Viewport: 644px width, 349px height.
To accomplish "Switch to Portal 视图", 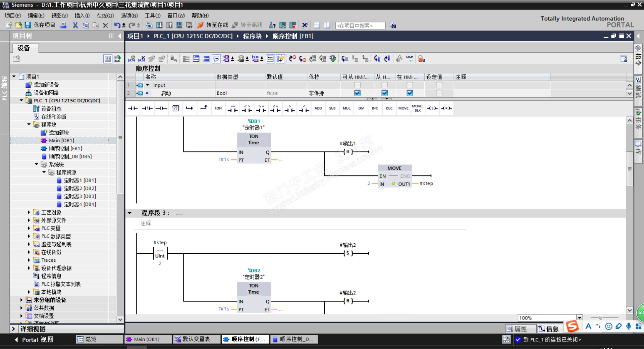I will tap(35, 340).
